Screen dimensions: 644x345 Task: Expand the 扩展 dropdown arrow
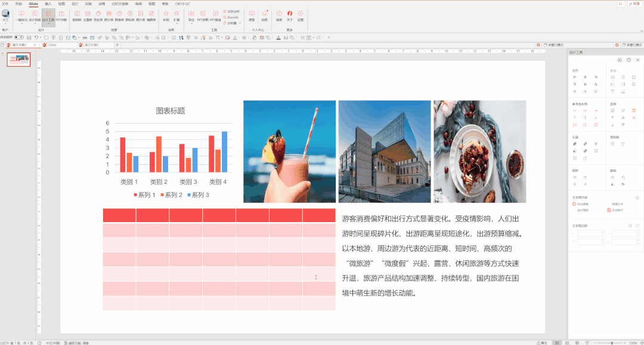[x=177, y=23]
